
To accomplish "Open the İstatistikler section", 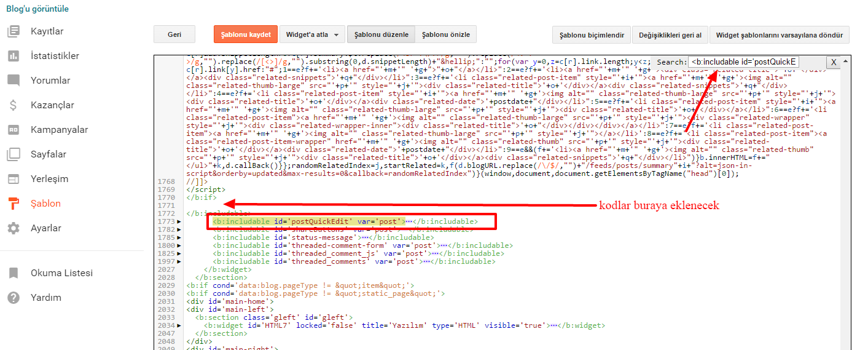I will click(55, 56).
